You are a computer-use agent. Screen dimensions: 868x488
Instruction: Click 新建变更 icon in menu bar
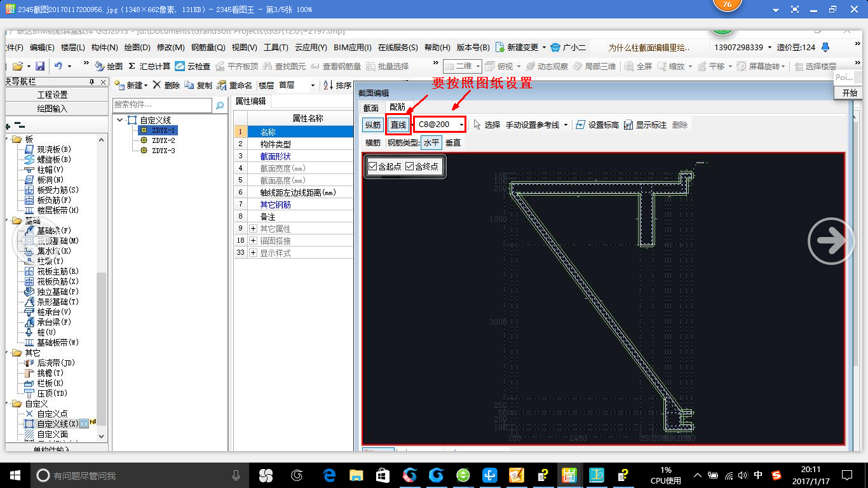coord(500,48)
